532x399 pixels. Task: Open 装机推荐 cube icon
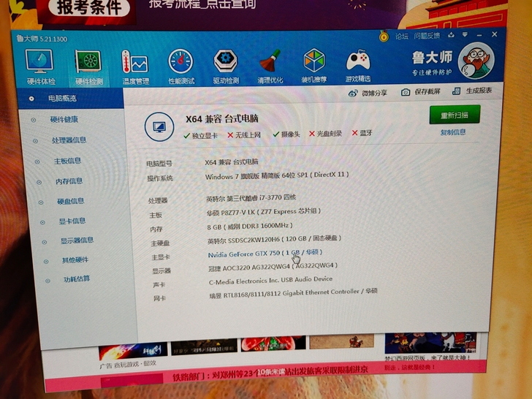click(313, 66)
